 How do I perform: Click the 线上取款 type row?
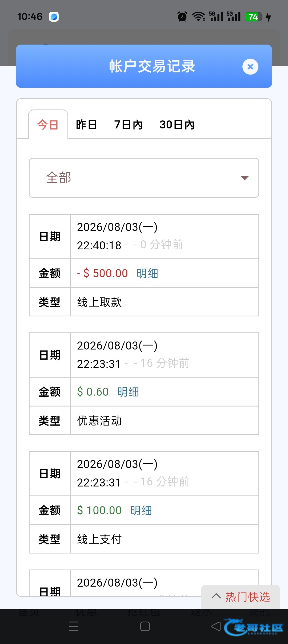pyautogui.click(x=144, y=302)
